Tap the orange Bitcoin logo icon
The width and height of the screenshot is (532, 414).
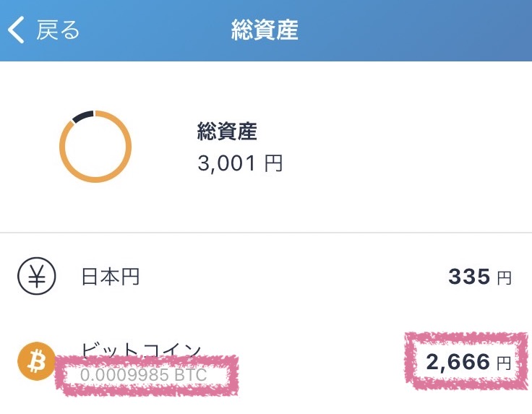pyautogui.click(x=37, y=361)
